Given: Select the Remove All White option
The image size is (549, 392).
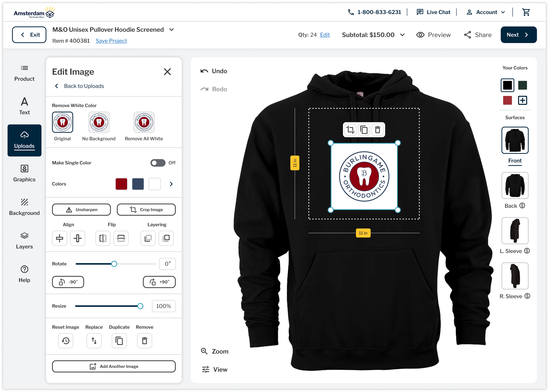Looking at the screenshot, I should (144, 122).
